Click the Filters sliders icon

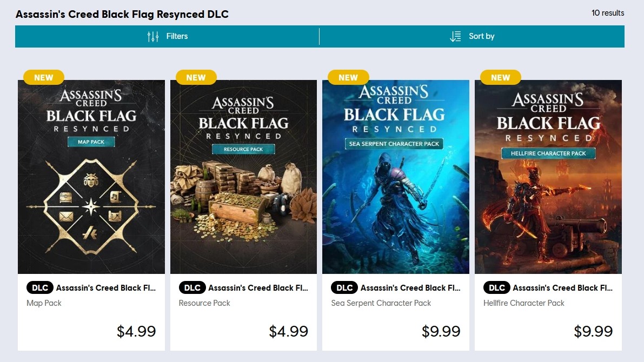153,37
